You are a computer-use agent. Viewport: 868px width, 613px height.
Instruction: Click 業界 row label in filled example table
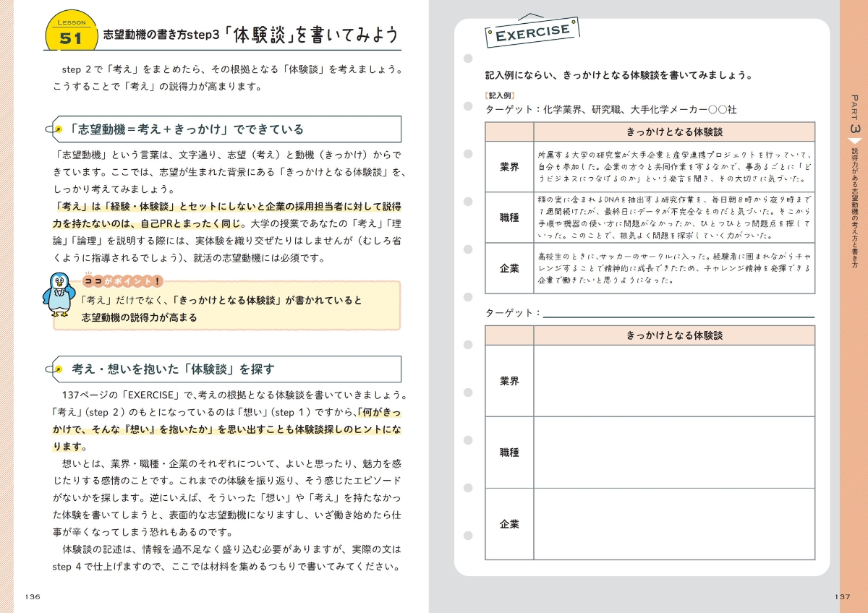[x=509, y=166]
